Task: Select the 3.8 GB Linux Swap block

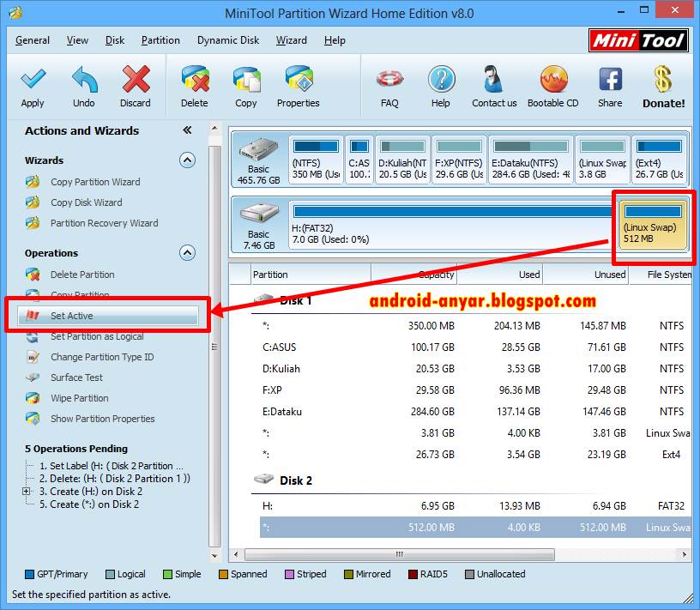Action: (x=602, y=159)
